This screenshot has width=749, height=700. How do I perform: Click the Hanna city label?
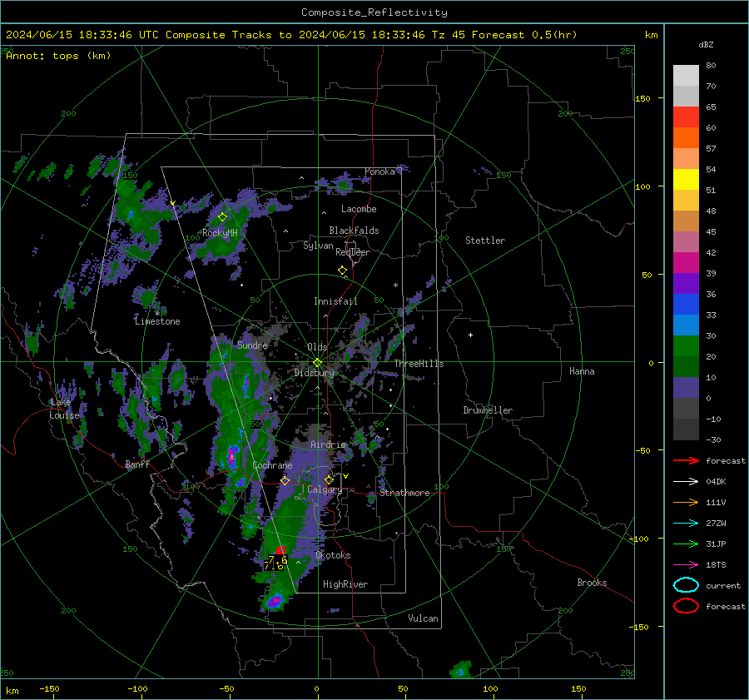(582, 371)
